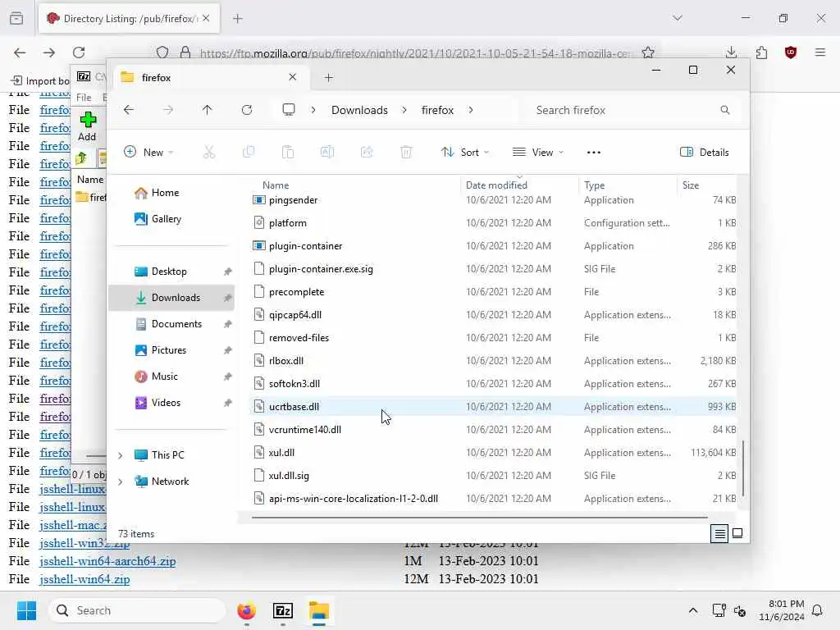
Task: Select Videos in the navigation pane
Action: tap(171, 403)
